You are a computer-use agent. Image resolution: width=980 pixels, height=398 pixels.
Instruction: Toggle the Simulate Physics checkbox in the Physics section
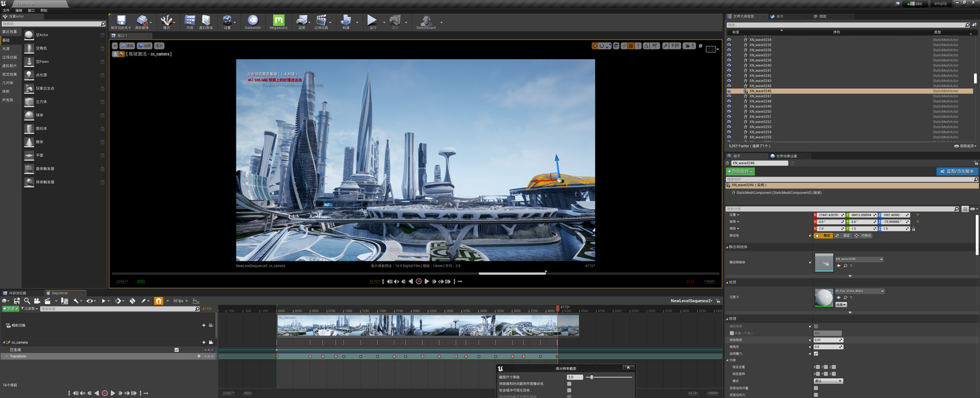816,326
